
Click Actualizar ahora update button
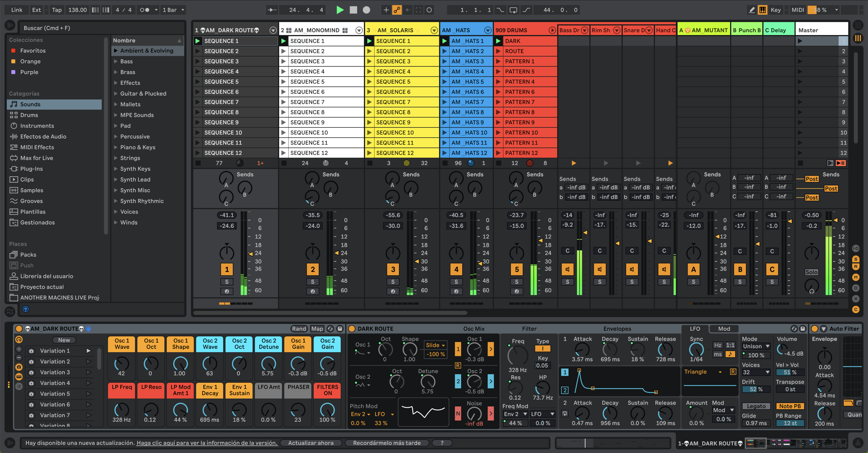[x=310, y=443]
